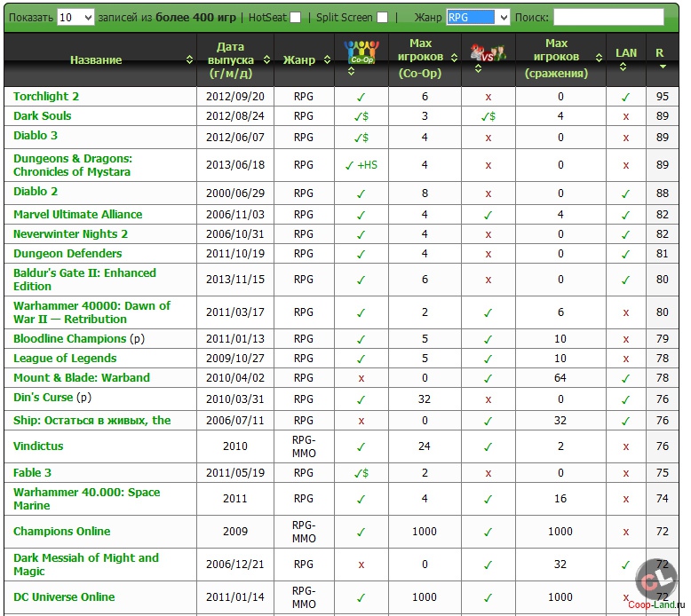Open Warhammer 40.000: Space Marine link

87,499
